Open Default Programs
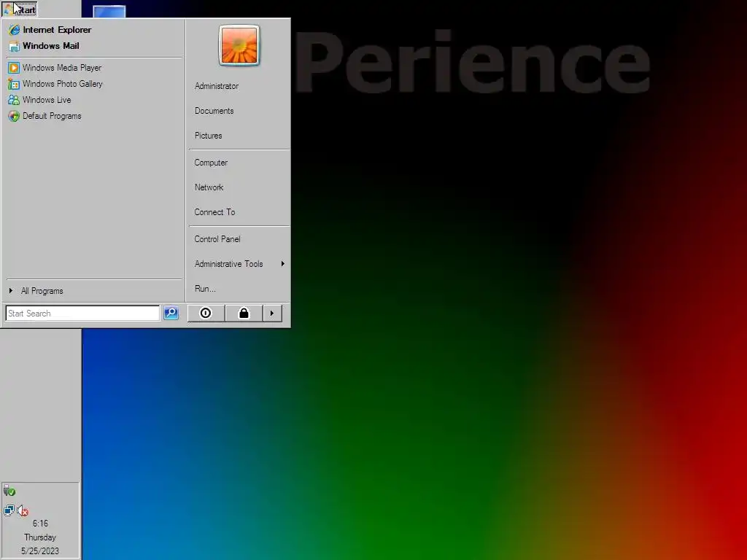This screenshot has height=560, width=747. [x=94, y=116]
